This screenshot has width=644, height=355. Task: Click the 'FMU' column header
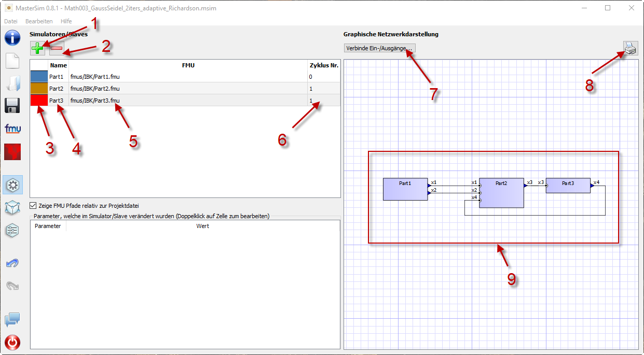point(188,65)
